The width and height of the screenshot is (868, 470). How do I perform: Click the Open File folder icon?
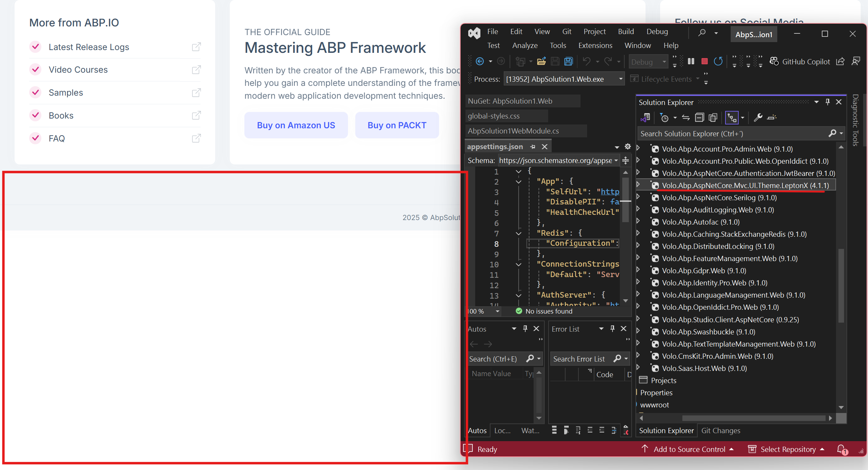tap(541, 62)
